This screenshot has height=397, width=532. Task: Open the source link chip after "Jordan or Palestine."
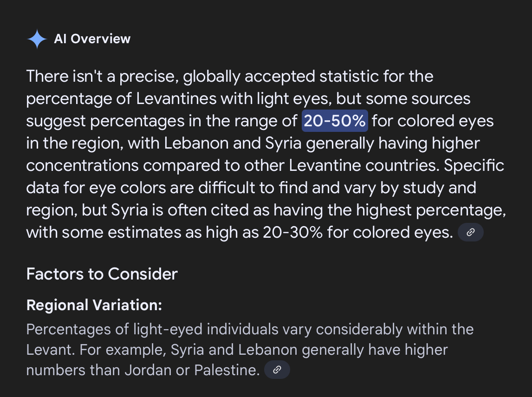pyautogui.click(x=277, y=370)
